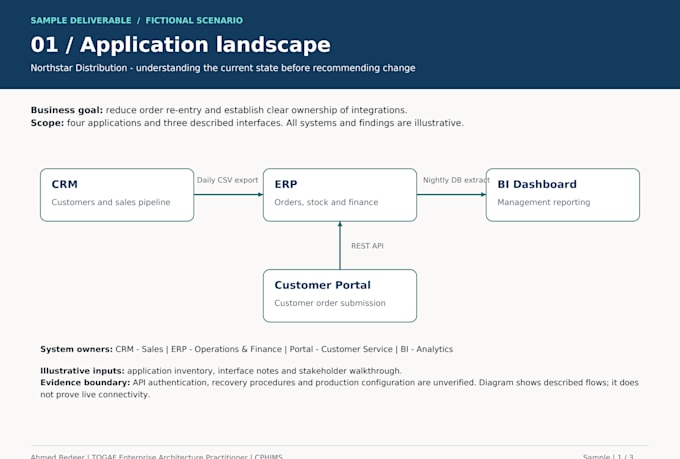Click "CRM - Sales" owner entry

(139, 349)
